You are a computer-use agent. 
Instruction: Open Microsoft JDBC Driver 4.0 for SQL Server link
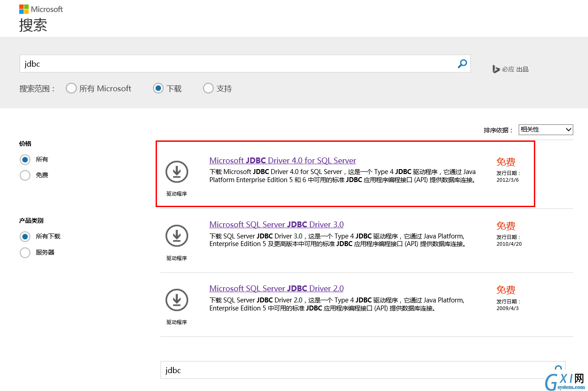[283, 161]
